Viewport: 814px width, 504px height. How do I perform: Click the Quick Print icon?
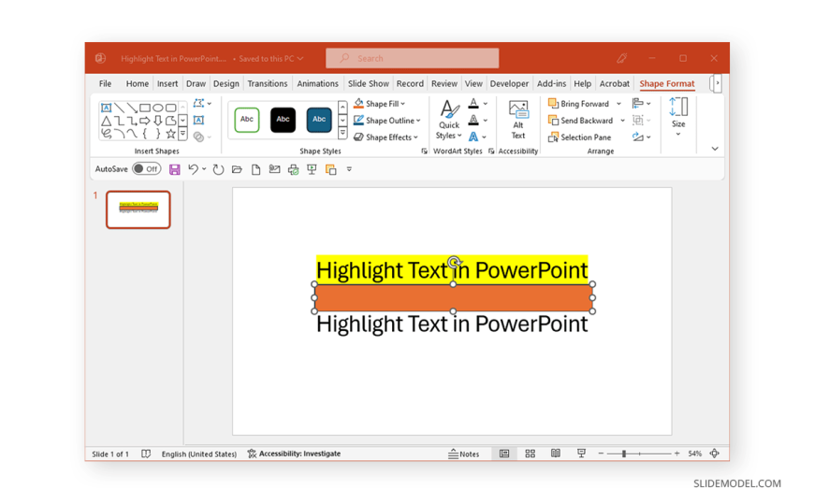[293, 170]
